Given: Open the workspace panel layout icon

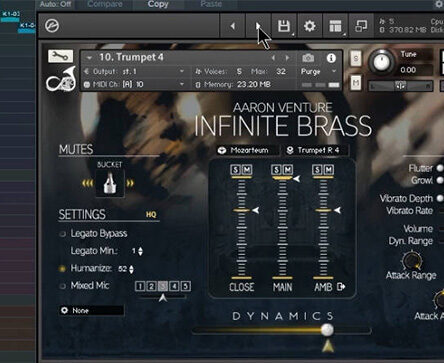Looking at the screenshot, I should point(335,26).
